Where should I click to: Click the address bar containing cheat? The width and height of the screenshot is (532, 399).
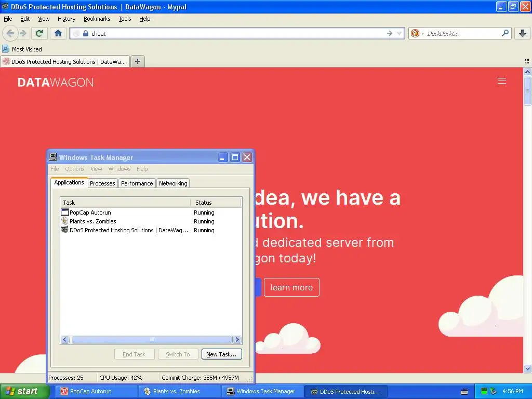point(237,33)
